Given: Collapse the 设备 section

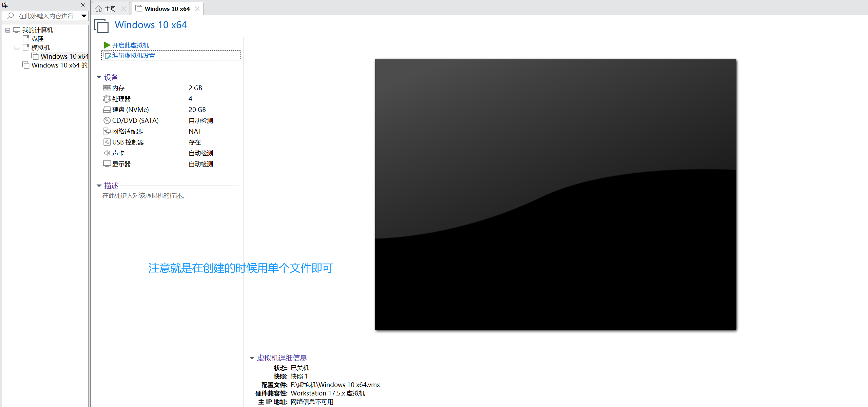Looking at the screenshot, I should coord(99,77).
